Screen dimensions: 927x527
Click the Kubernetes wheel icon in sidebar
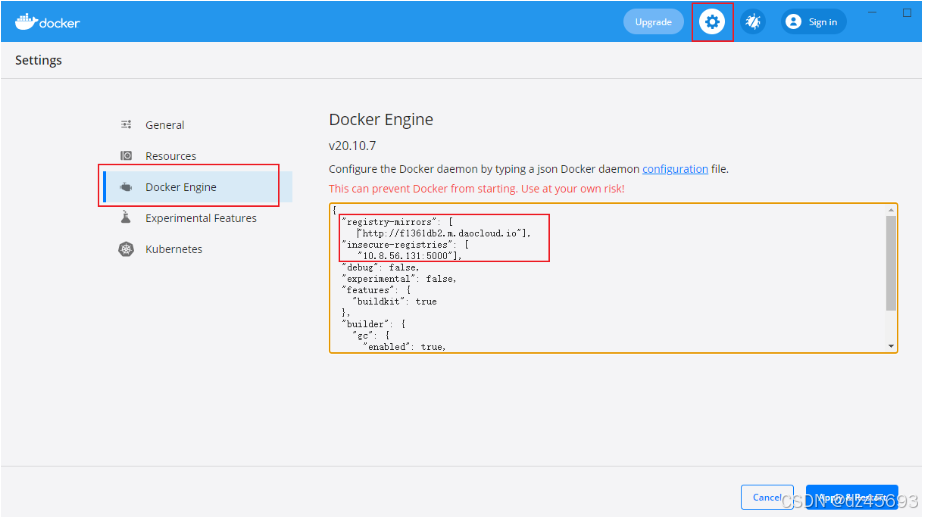(x=126, y=249)
